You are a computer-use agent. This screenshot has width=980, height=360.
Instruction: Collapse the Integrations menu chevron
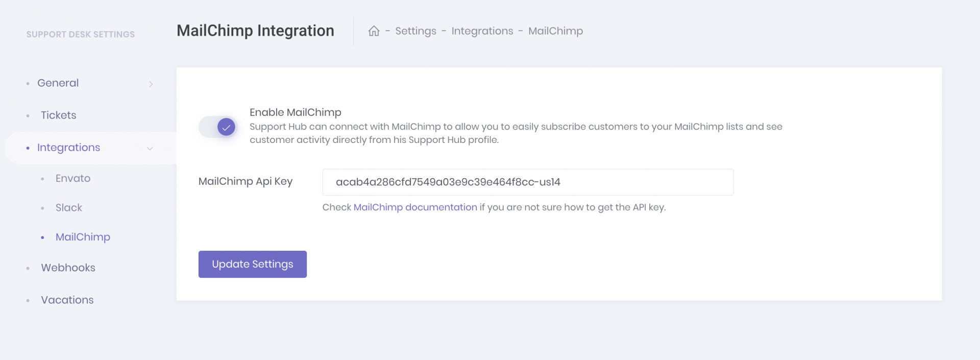coord(150,149)
